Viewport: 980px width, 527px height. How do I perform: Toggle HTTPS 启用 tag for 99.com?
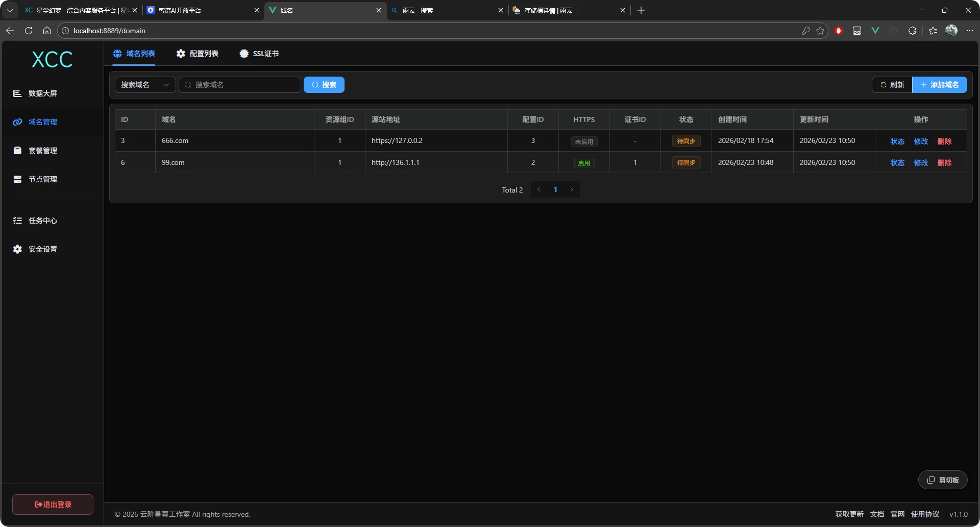point(584,163)
